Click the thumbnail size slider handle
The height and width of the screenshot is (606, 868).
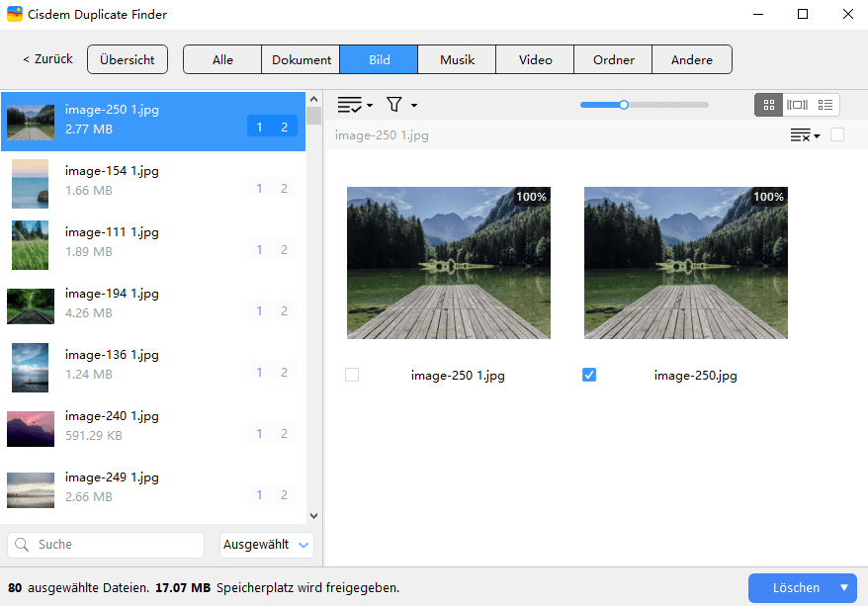click(x=623, y=104)
